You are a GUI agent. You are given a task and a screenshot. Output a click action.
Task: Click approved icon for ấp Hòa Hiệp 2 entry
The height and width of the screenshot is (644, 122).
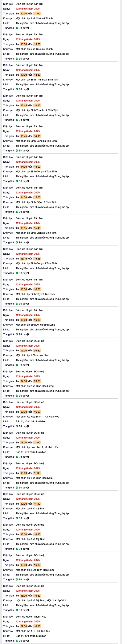pyautogui.click(x=17, y=457)
